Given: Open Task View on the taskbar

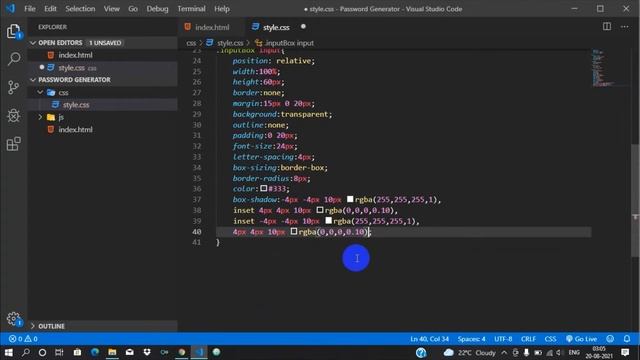Looking at the screenshot, I should [x=59, y=352].
